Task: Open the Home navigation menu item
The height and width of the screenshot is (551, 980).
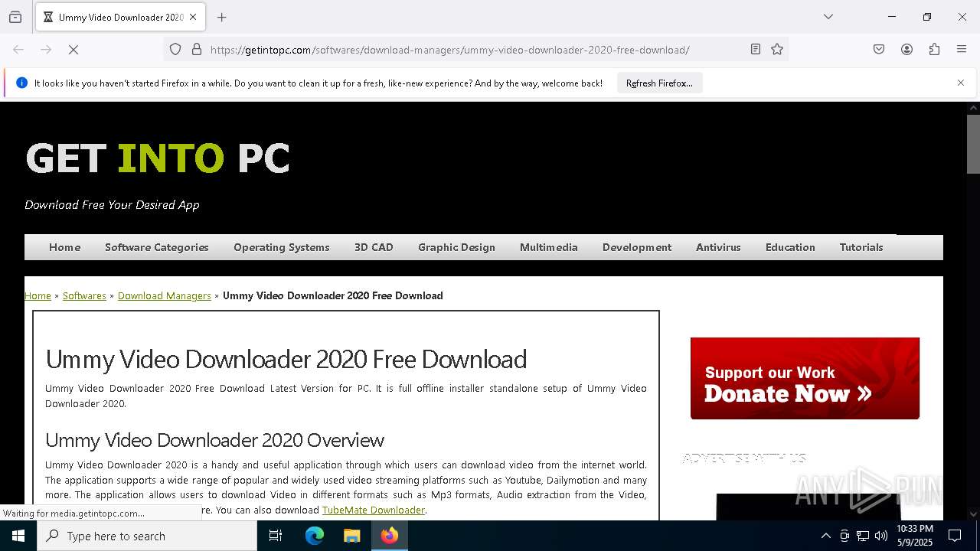Action: point(64,247)
